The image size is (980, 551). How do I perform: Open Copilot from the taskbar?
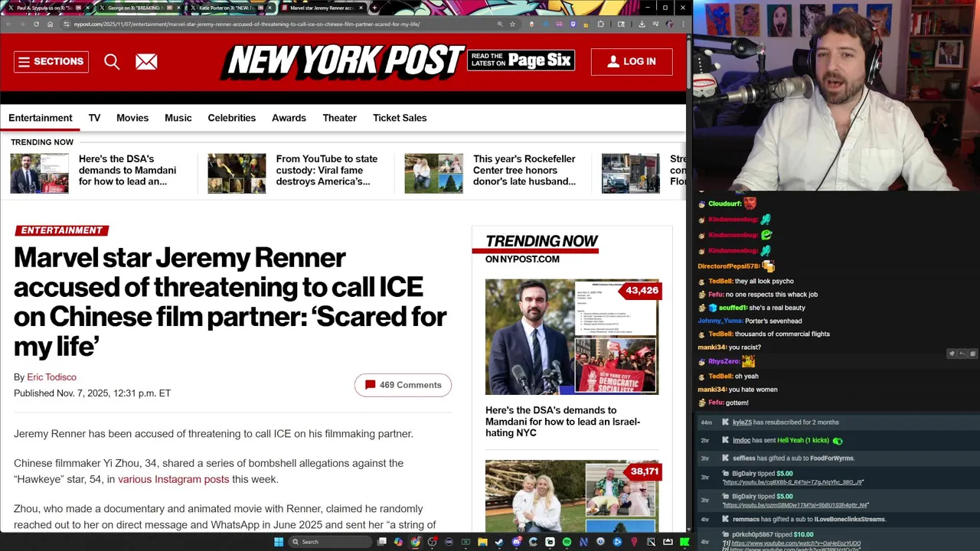tap(398, 542)
